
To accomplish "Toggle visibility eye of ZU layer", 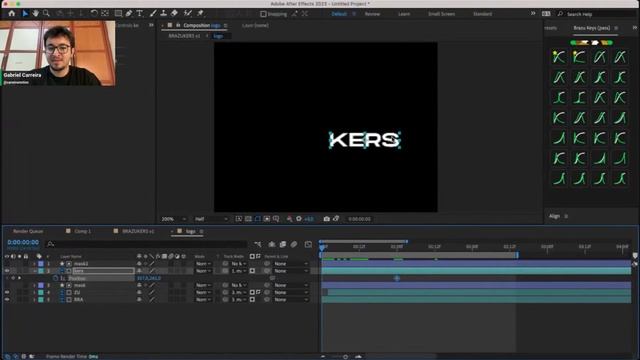I will (7, 292).
